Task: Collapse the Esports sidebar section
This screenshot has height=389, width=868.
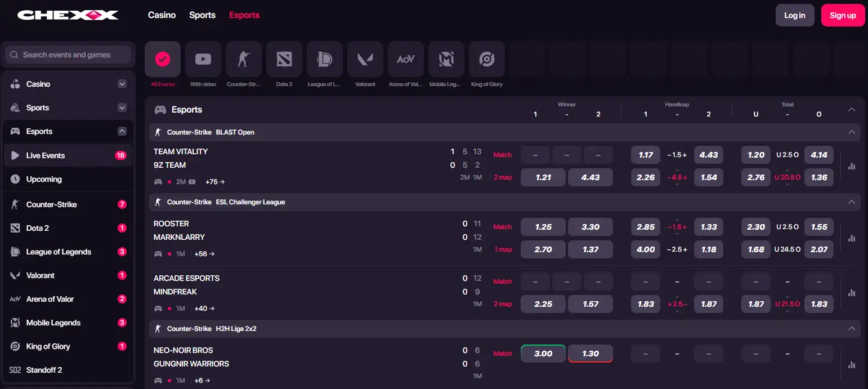Action: [122, 131]
